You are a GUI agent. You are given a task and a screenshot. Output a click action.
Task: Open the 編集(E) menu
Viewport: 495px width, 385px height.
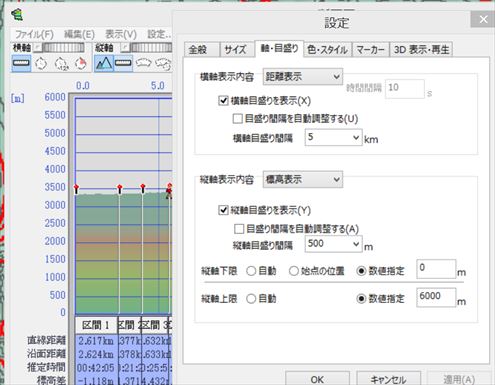point(79,34)
